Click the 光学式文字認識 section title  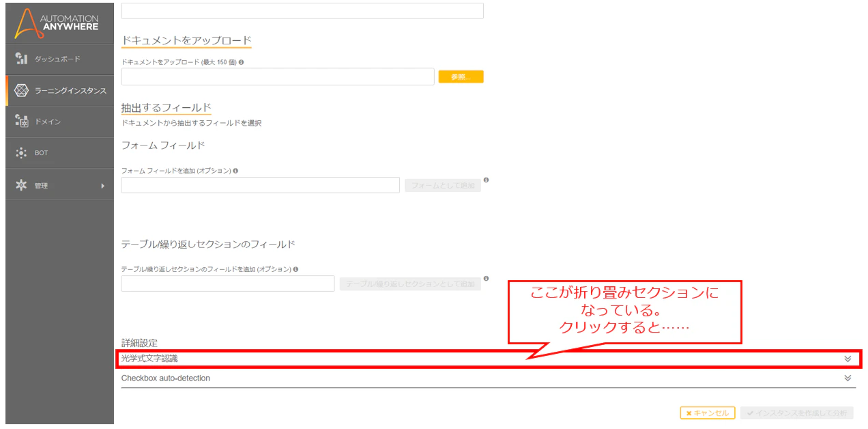click(149, 359)
